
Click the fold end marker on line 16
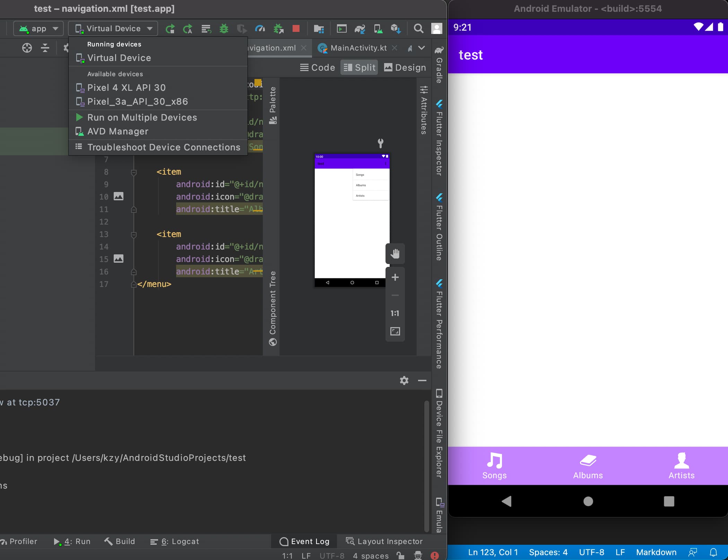(x=133, y=272)
